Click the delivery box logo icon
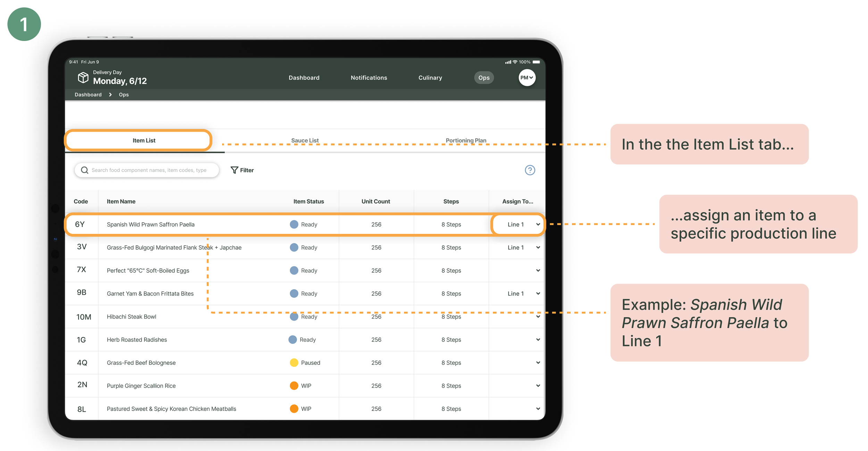Image resolution: width=868 pixels, height=451 pixels. tap(83, 77)
